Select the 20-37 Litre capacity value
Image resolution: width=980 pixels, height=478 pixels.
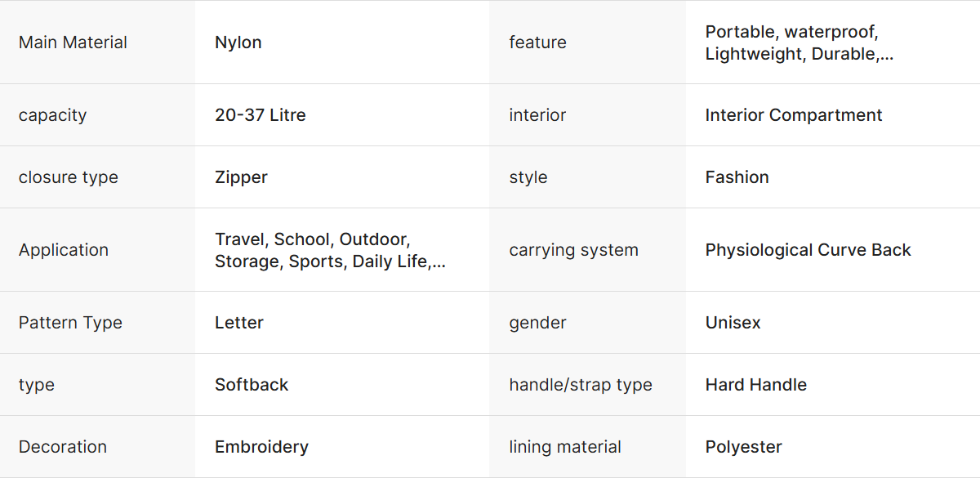click(x=261, y=115)
